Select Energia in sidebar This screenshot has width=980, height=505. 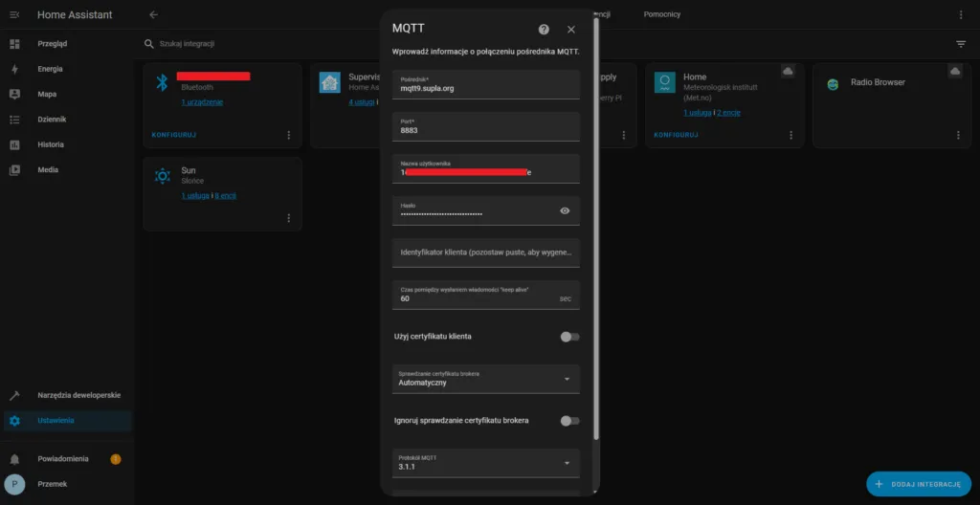tap(50, 69)
